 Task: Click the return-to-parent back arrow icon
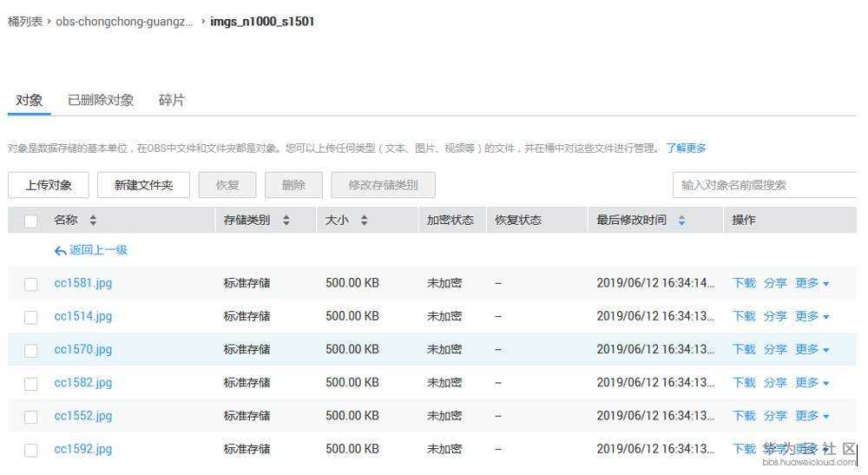61,251
